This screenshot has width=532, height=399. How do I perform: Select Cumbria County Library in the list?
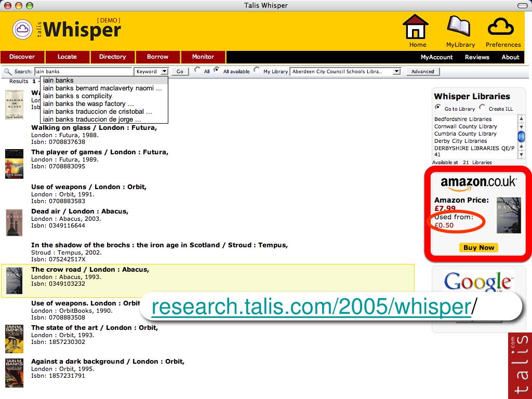click(465, 134)
